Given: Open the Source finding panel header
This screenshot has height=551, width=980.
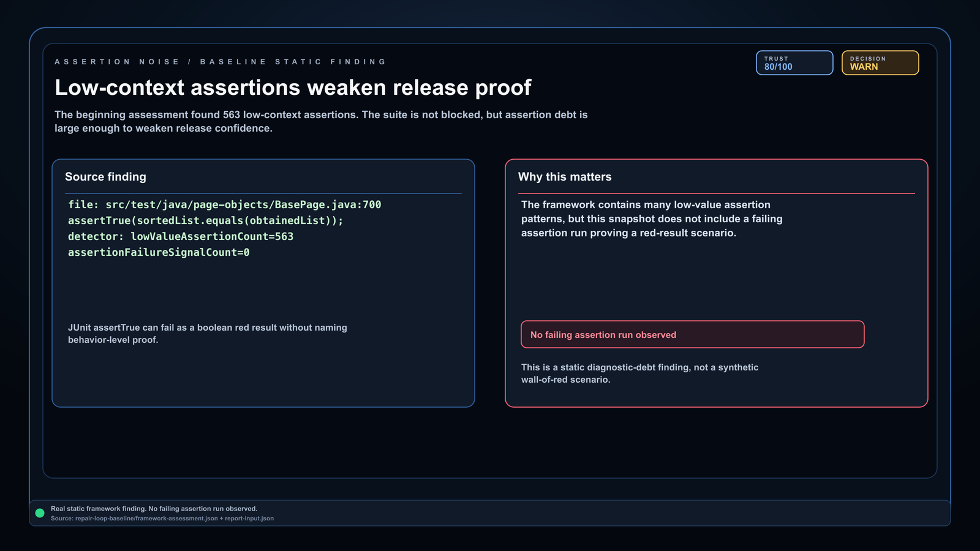Looking at the screenshot, I should click(105, 177).
